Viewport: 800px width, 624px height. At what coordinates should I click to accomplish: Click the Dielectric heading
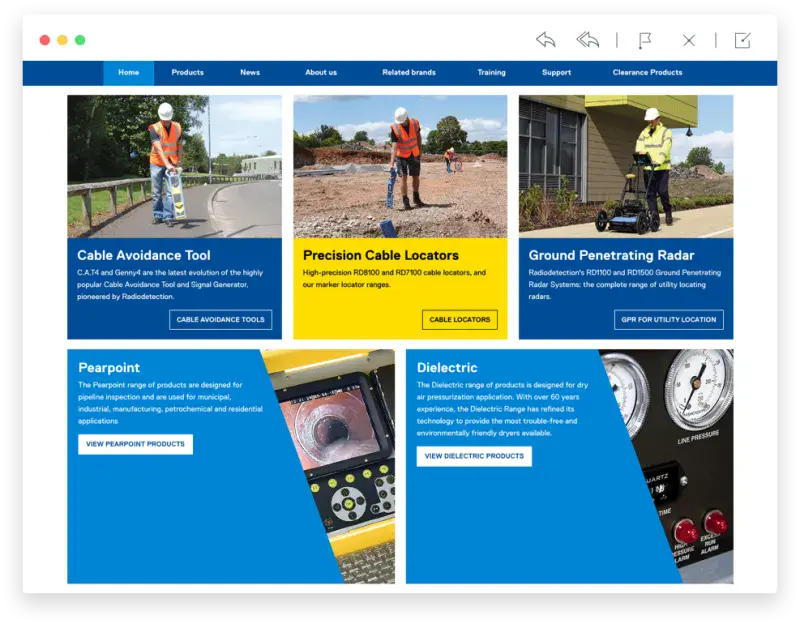[x=447, y=367]
